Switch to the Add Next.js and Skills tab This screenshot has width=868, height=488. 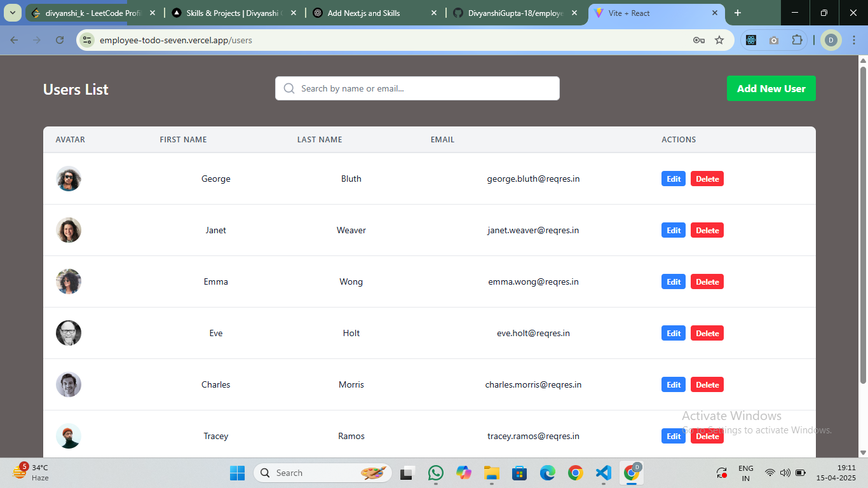(376, 13)
